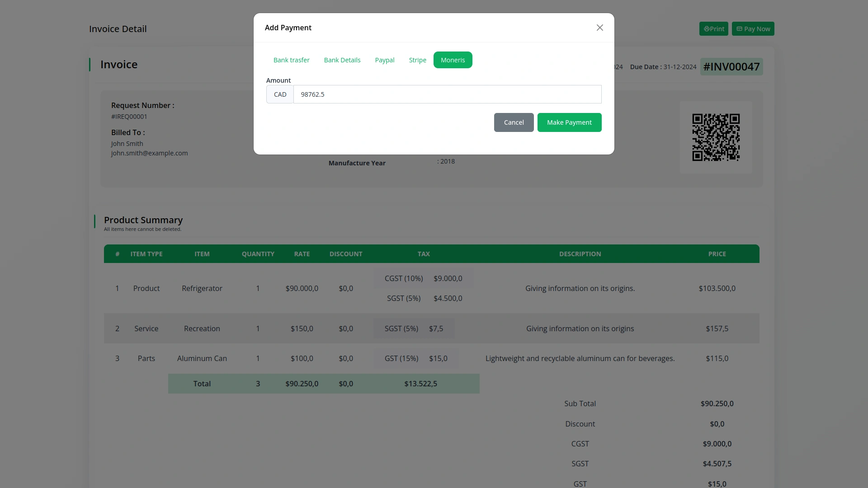
Task: Click the CAD currency prefix
Action: (280, 94)
